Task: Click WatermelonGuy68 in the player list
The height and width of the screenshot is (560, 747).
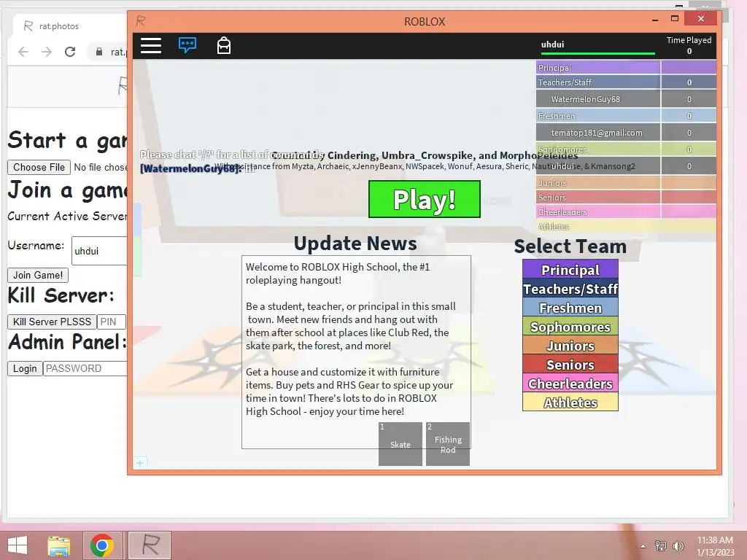Action: [x=626, y=99]
